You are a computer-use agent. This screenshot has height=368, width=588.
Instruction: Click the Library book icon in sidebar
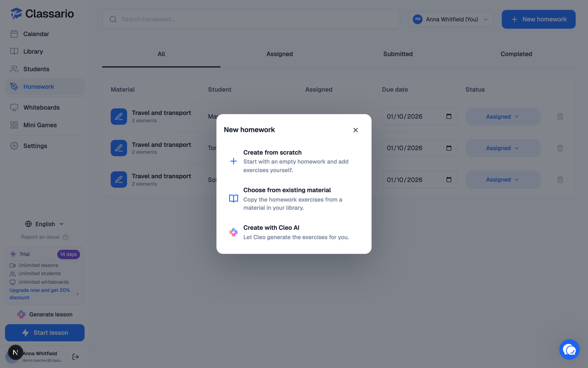point(14,52)
